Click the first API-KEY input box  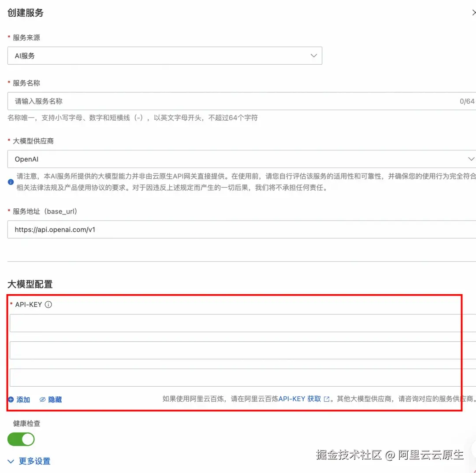[x=238, y=323]
